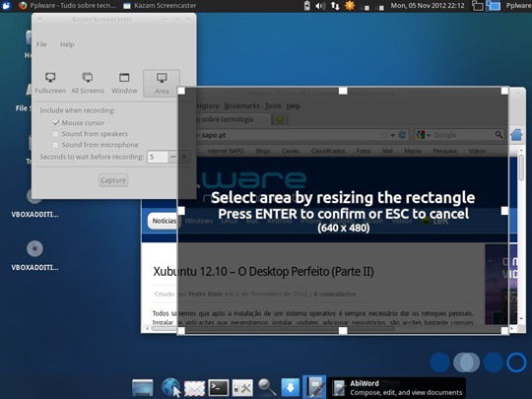Enable Sound from speakers checkbox
Viewport: 532px width, 399px height.
pyautogui.click(x=55, y=134)
